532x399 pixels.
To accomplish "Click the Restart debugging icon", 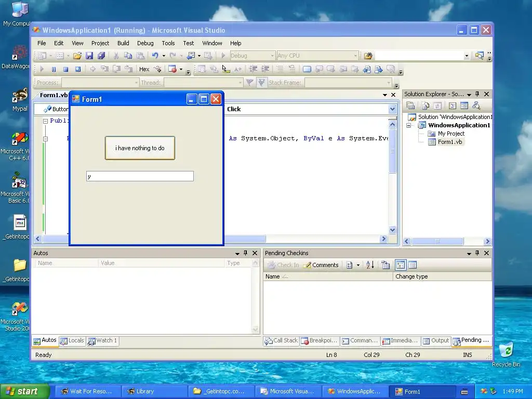I will [78, 69].
